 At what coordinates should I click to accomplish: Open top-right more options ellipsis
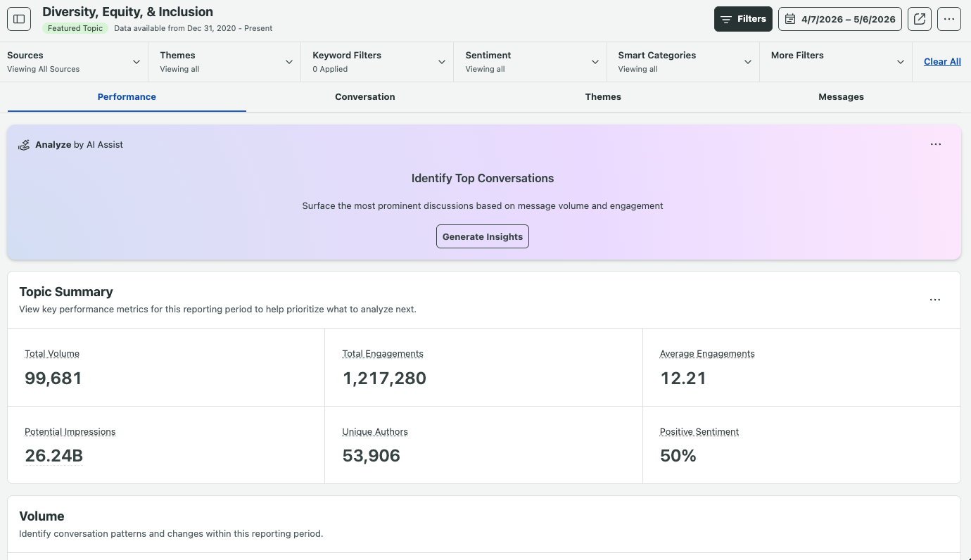tap(949, 19)
